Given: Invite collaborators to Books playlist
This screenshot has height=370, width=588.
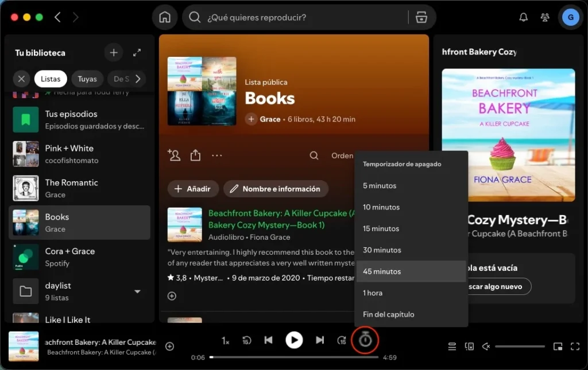Looking at the screenshot, I should click(174, 155).
